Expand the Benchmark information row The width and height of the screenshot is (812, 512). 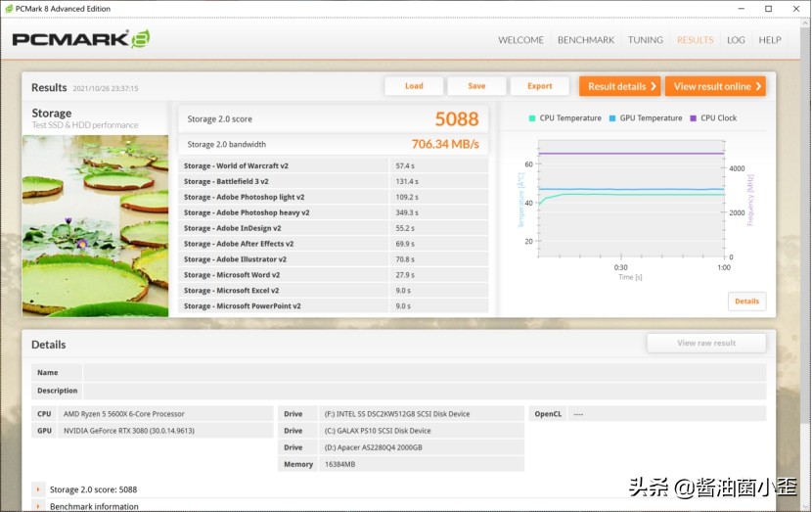click(x=38, y=506)
